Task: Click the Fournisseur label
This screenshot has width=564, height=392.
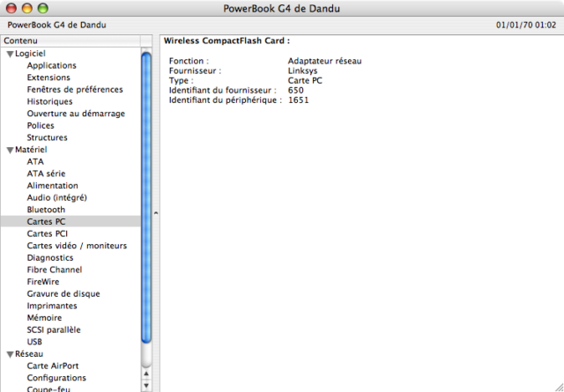Action: (196, 70)
